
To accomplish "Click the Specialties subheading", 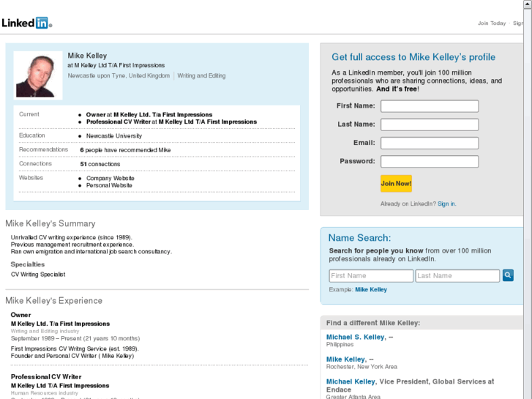I will coord(28,264).
